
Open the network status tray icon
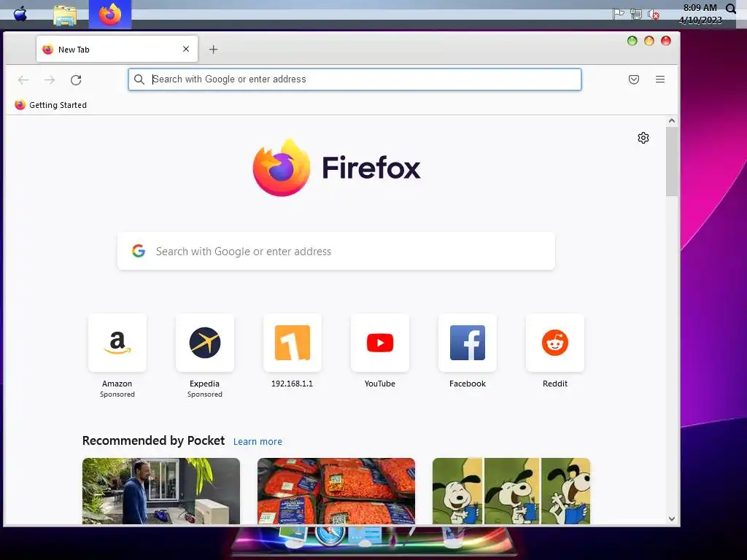(x=636, y=14)
